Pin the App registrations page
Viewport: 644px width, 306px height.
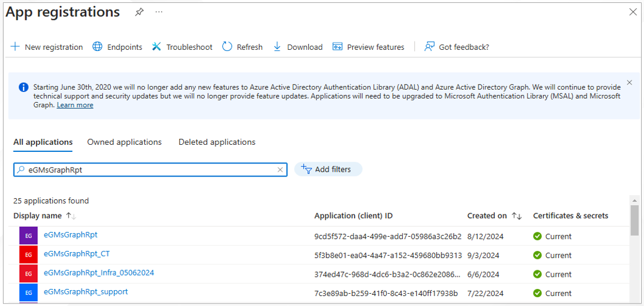pyautogui.click(x=139, y=12)
